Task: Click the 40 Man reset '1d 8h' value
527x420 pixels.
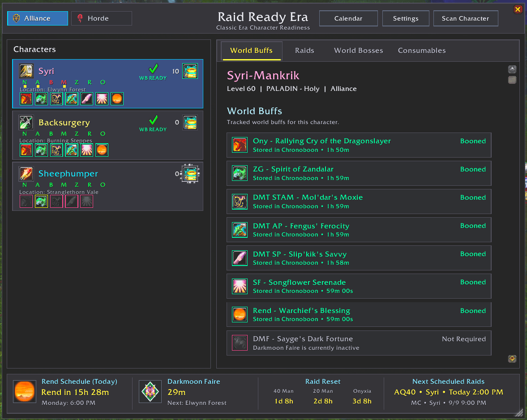Action: [284, 401]
